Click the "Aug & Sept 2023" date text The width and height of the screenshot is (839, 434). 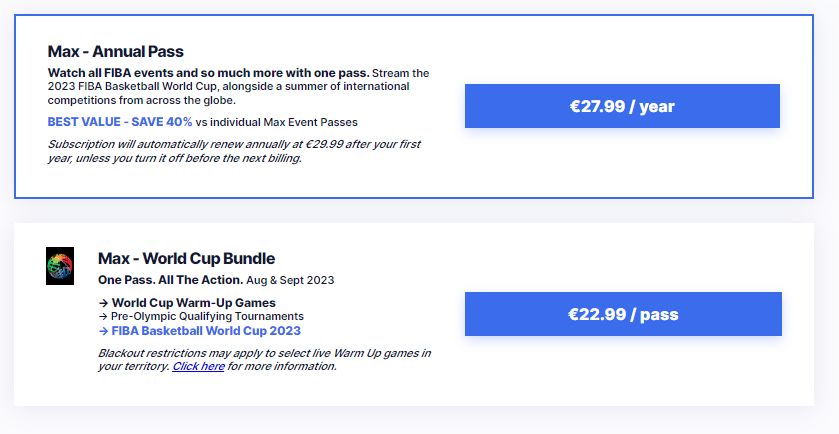click(x=291, y=280)
